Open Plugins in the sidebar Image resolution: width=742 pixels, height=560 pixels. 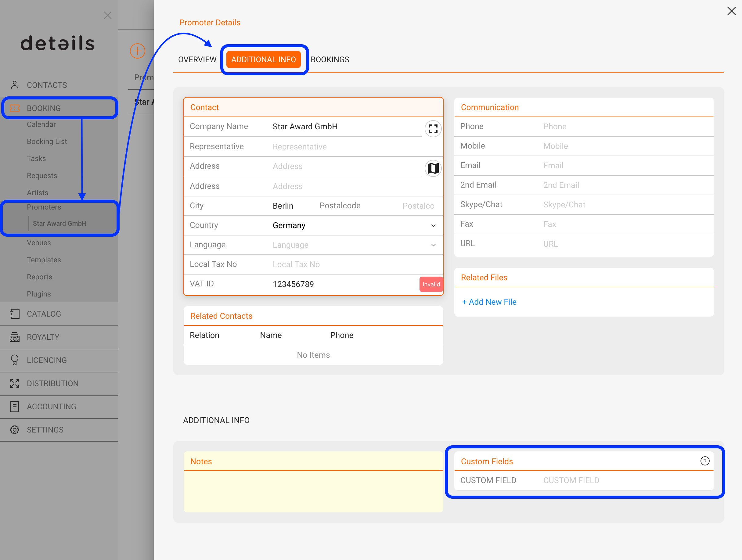pyautogui.click(x=39, y=294)
